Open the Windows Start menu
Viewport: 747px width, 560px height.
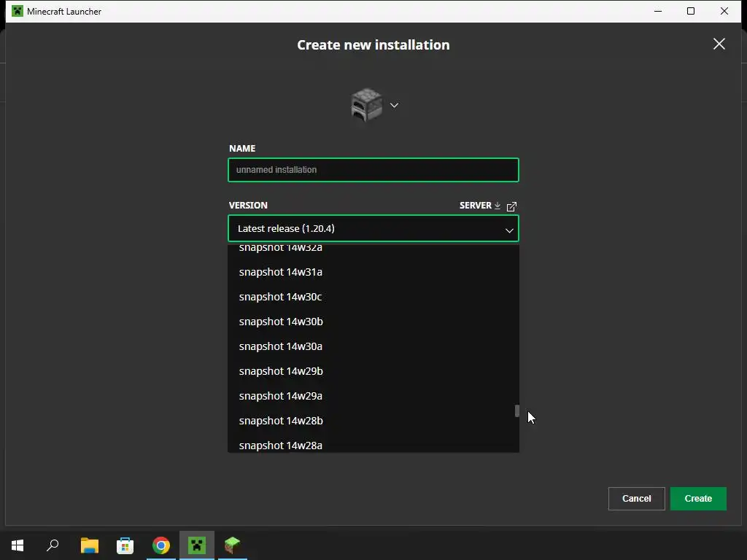click(18, 545)
